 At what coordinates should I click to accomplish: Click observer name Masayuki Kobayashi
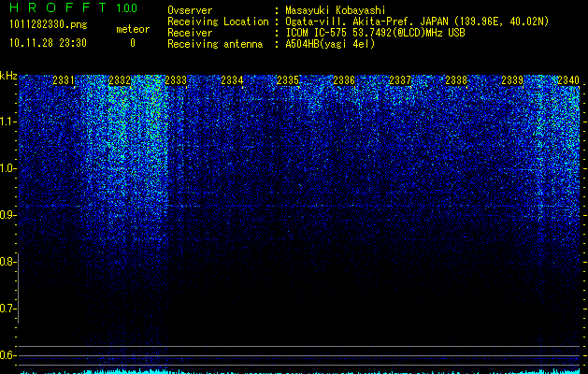pyautogui.click(x=336, y=10)
